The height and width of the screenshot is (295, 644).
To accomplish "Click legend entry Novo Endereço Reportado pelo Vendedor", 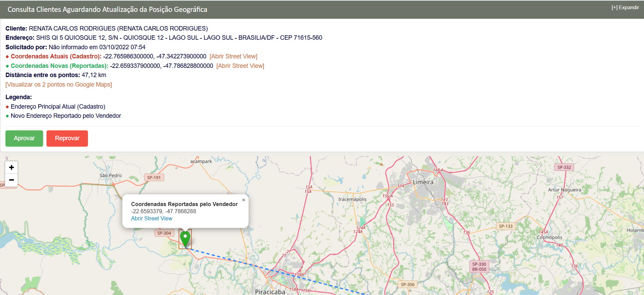I will pyautogui.click(x=66, y=116).
